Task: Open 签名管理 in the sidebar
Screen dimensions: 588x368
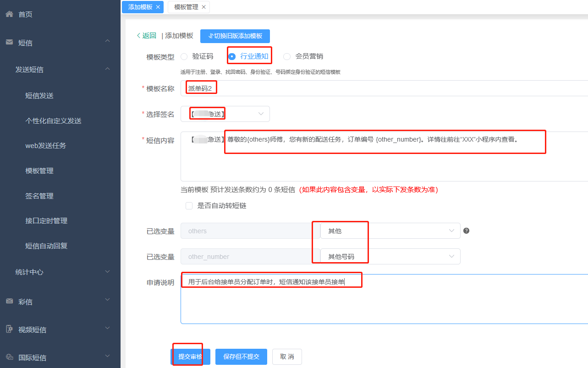Action: (x=39, y=196)
